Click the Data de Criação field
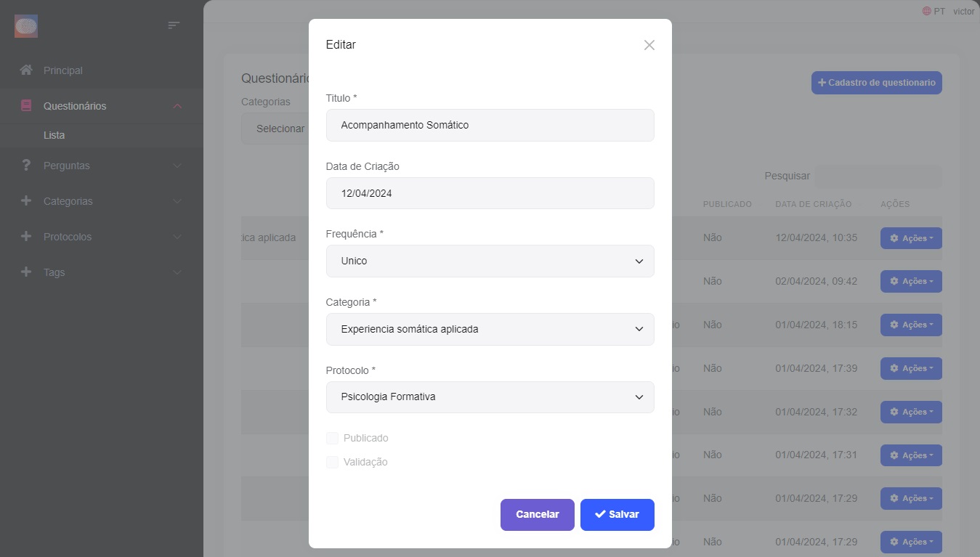 pos(490,193)
